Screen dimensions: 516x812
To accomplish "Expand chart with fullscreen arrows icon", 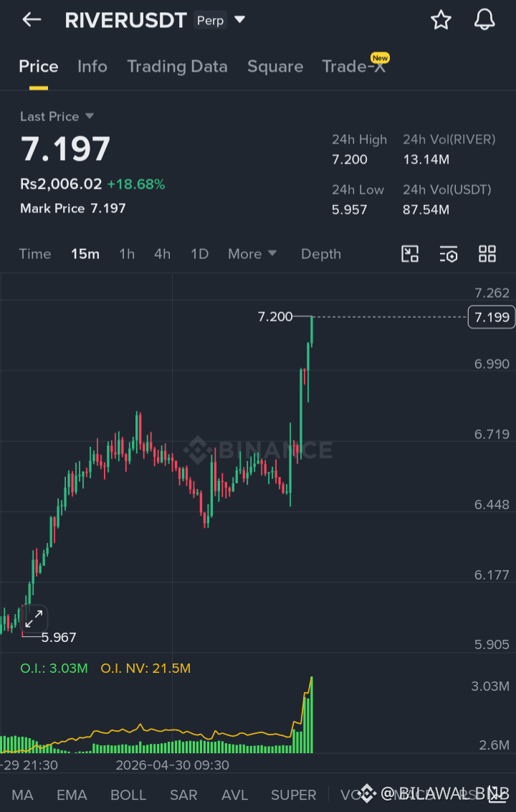I will click(34, 619).
